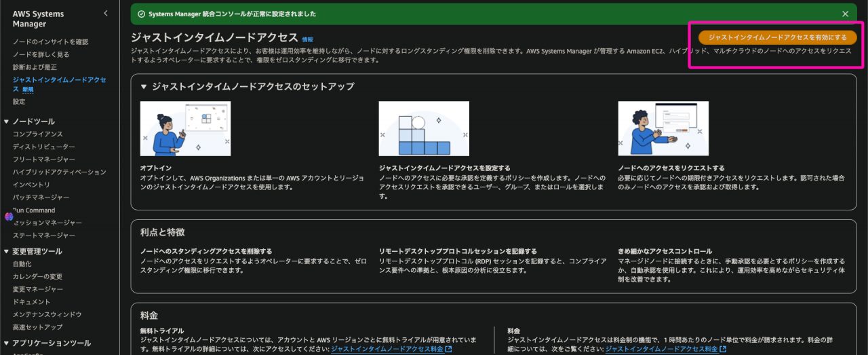Click the purple floating badge icon in sidebar
The height and width of the screenshot is (355, 868).
click(9, 217)
